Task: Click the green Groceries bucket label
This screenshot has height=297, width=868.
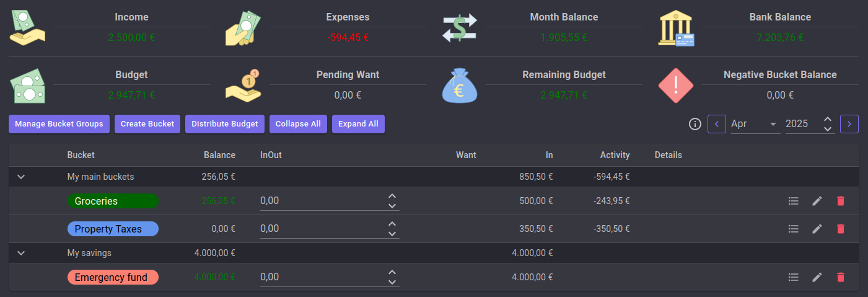Action: coord(113,201)
